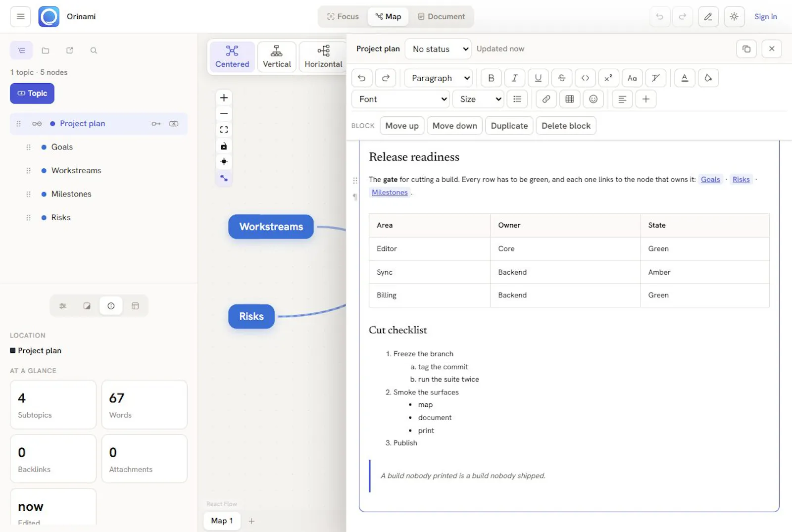Select the Vertical layout option
Viewport: 792px width, 532px height.
tap(277, 57)
